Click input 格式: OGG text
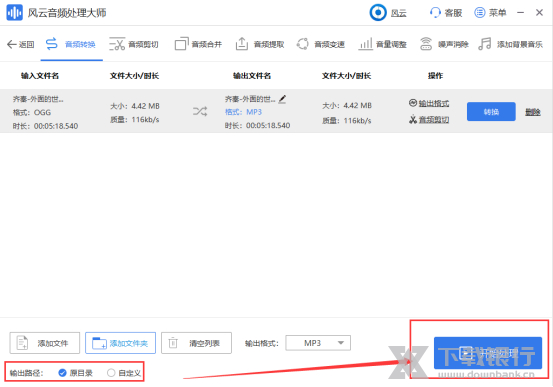Viewport: 553px width, 387px height. 32,113
